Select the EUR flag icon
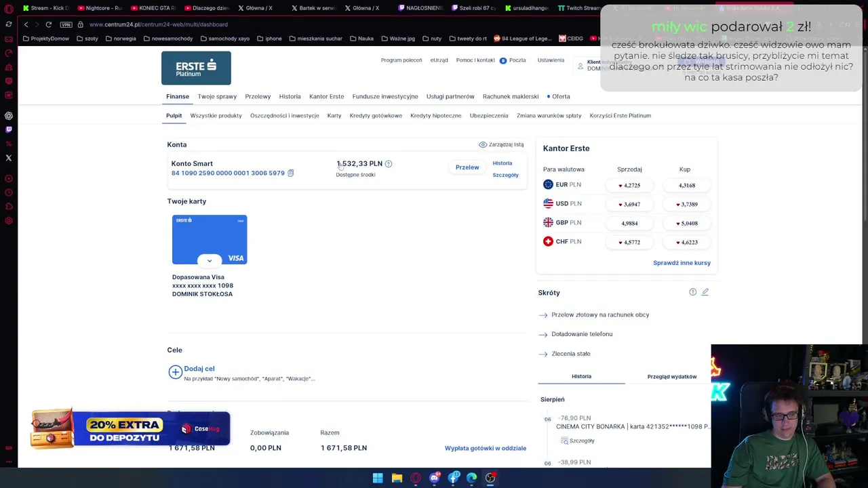868x488 pixels. click(548, 184)
